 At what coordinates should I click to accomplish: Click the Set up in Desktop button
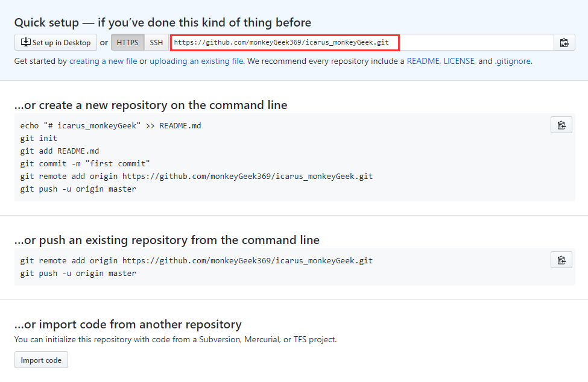[x=55, y=42]
